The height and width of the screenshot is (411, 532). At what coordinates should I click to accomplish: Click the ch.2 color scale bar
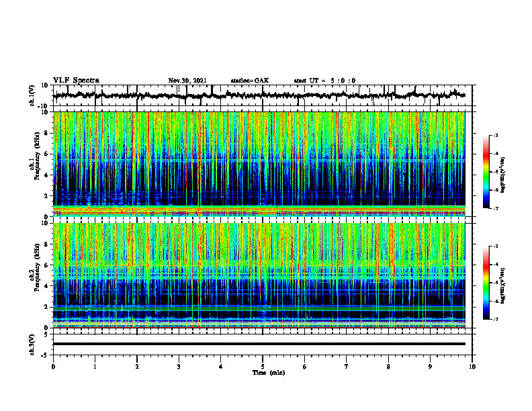coord(486,283)
